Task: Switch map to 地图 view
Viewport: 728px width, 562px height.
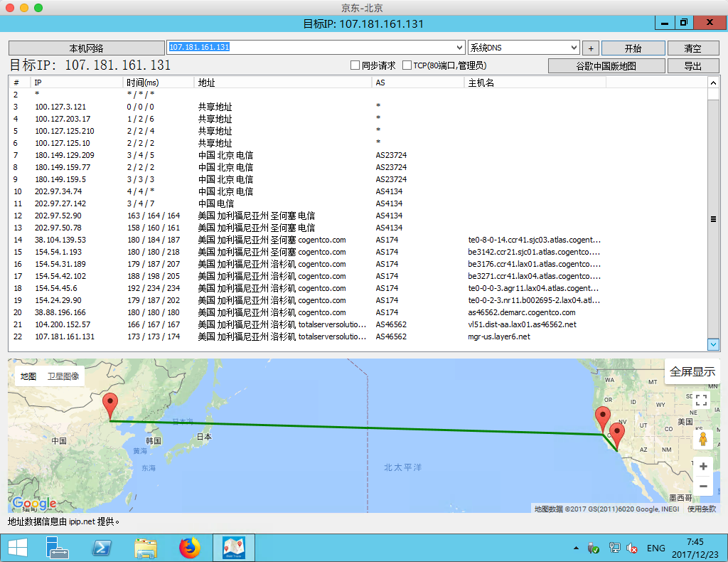Action: 28,376
